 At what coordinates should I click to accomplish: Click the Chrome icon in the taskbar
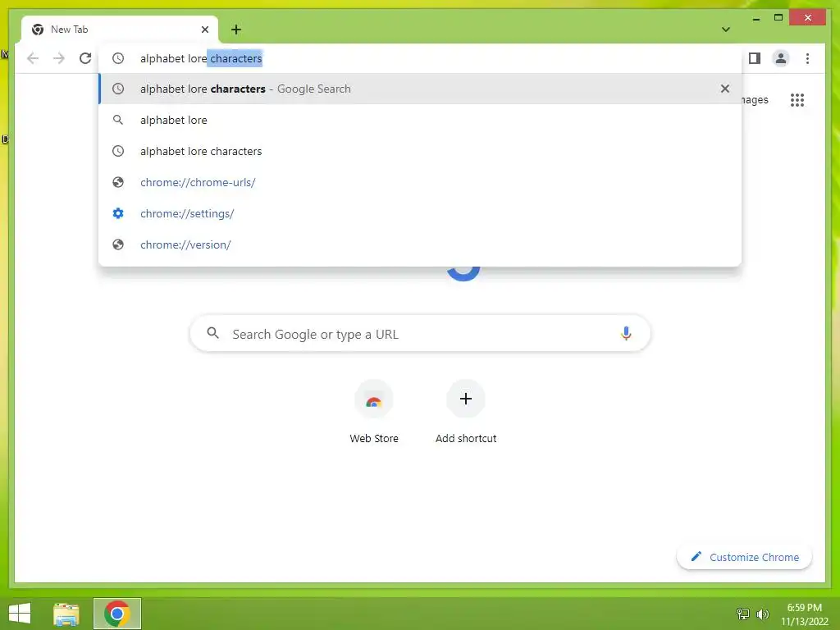tap(116, 614)
